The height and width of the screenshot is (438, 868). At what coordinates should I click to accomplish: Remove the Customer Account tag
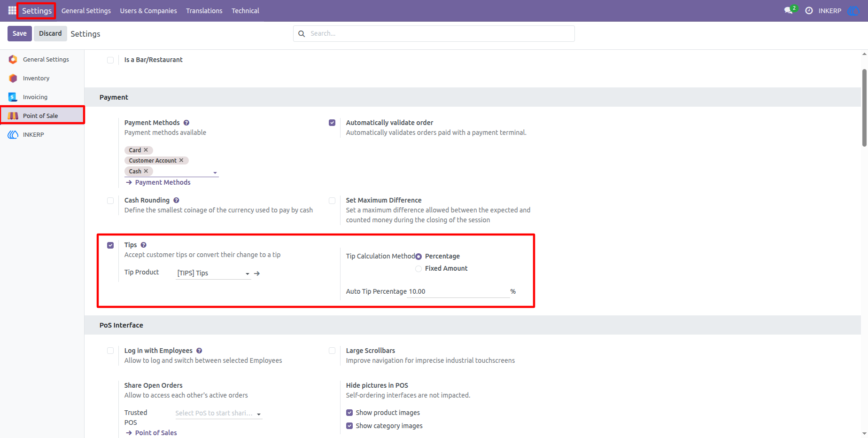pos(181,160)
